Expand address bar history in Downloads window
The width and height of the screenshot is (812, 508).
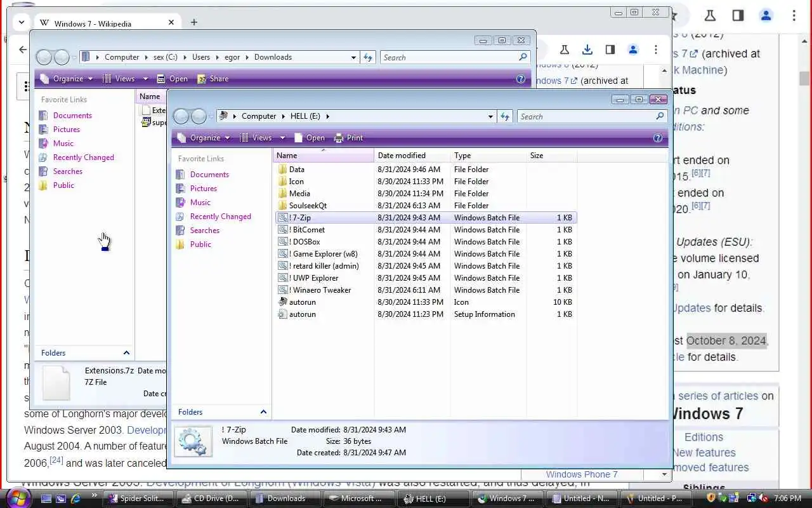353,57
